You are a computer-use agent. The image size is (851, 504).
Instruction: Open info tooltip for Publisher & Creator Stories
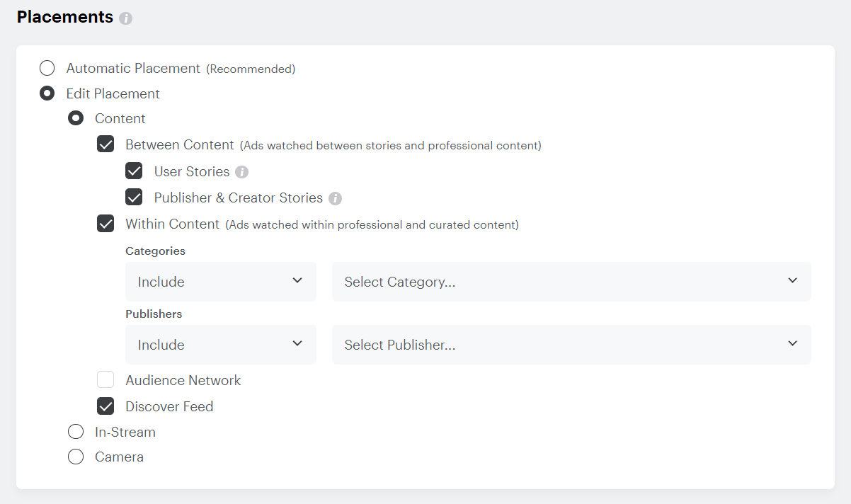pyautogui.click(x=336, y=198)
